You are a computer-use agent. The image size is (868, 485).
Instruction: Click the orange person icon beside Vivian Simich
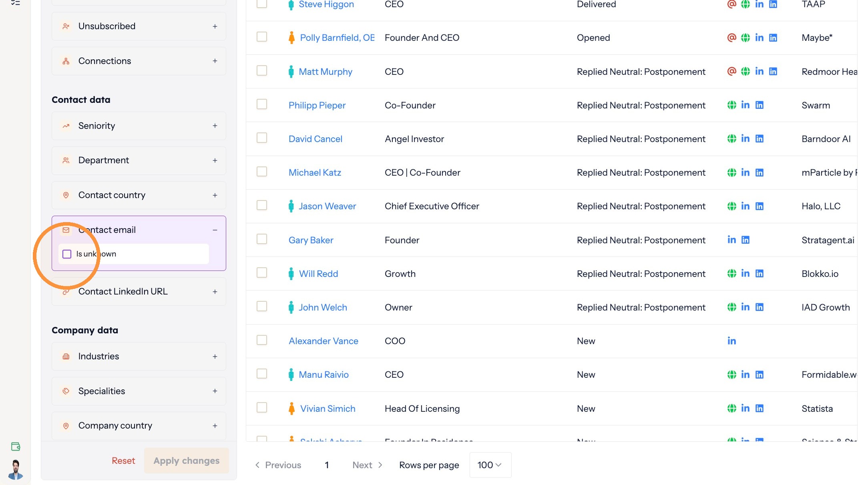click(x=291, y=408)
